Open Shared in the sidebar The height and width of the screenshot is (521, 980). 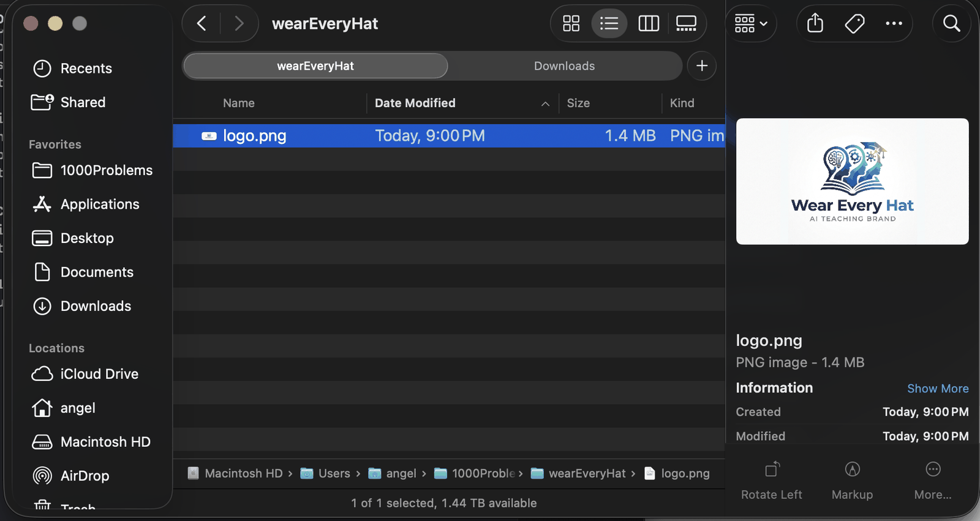click(69, 102)
